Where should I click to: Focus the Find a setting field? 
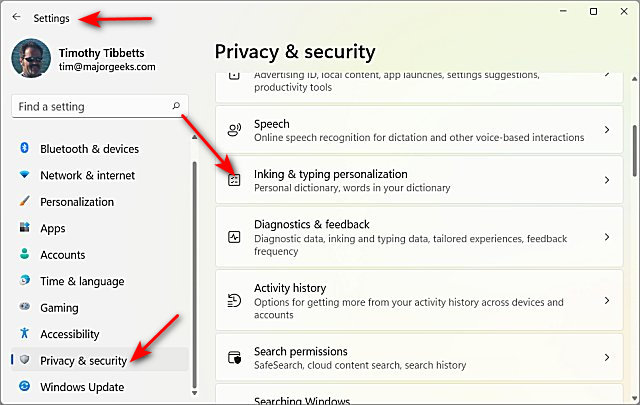[x=90, y=105]
